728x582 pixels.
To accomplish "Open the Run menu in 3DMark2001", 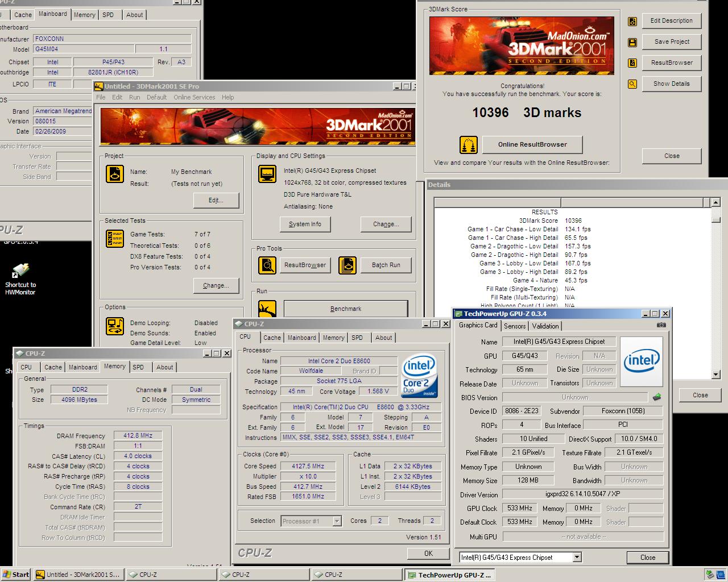I will 134,97.
